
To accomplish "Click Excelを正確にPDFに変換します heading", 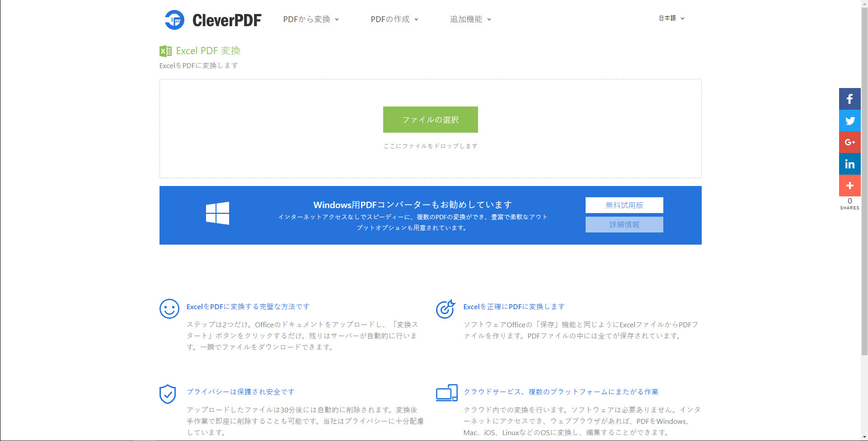I will (514, 306).
